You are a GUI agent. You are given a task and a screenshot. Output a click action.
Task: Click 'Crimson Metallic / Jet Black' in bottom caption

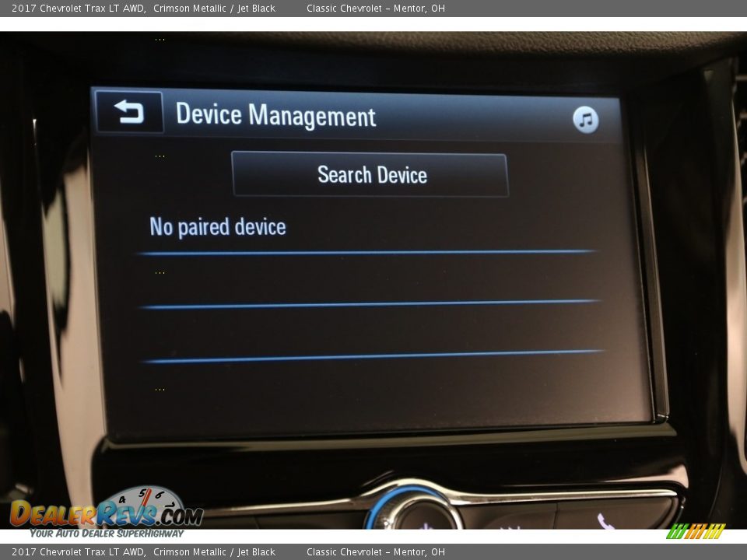[214, 552]
